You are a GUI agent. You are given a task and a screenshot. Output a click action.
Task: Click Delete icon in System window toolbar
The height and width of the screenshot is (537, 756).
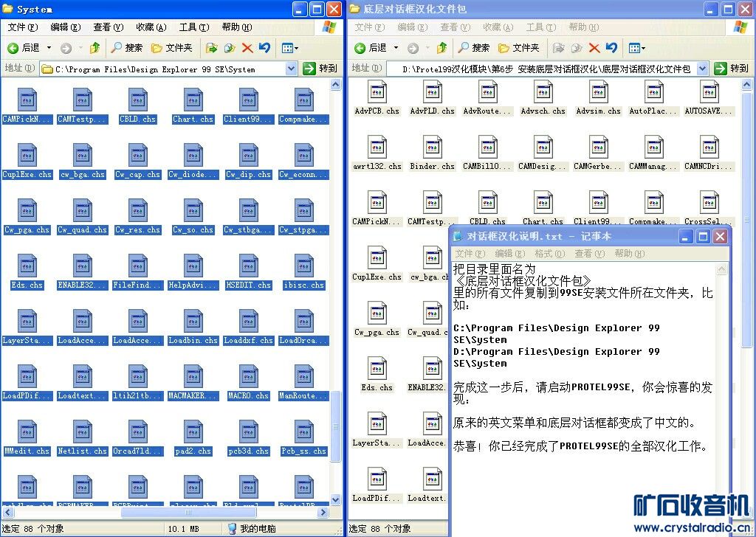point(247,48)
